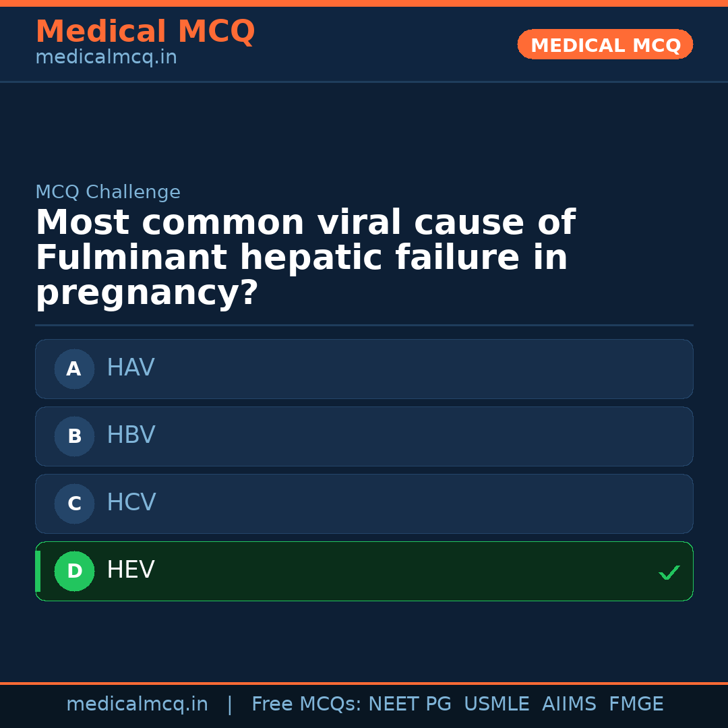
Task: Click the orange MEDICAL MCQ badge
Action: [605, 44]
